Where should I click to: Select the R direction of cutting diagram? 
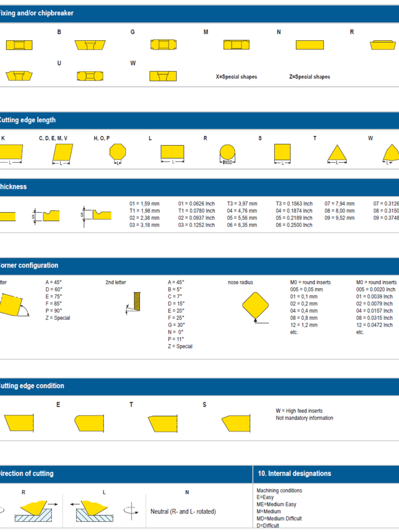[32, 509]
